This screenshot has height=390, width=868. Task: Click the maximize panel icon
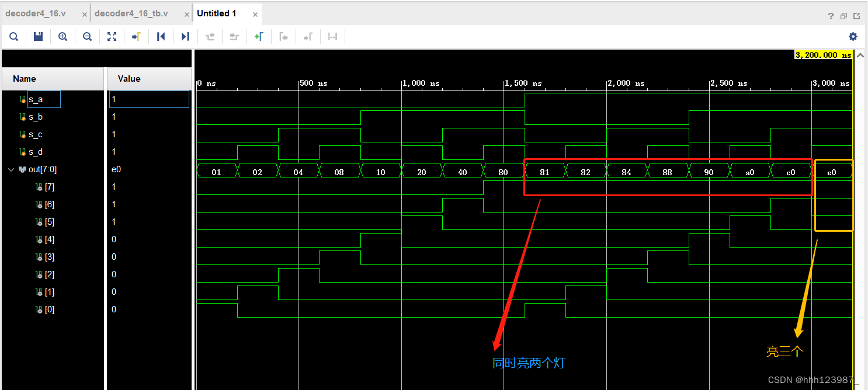(x=857, y=16)
